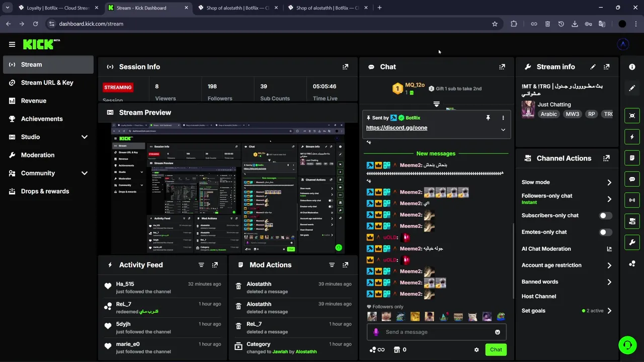
Task: Open the emoji picker in message box
Action: click(498, 332)
